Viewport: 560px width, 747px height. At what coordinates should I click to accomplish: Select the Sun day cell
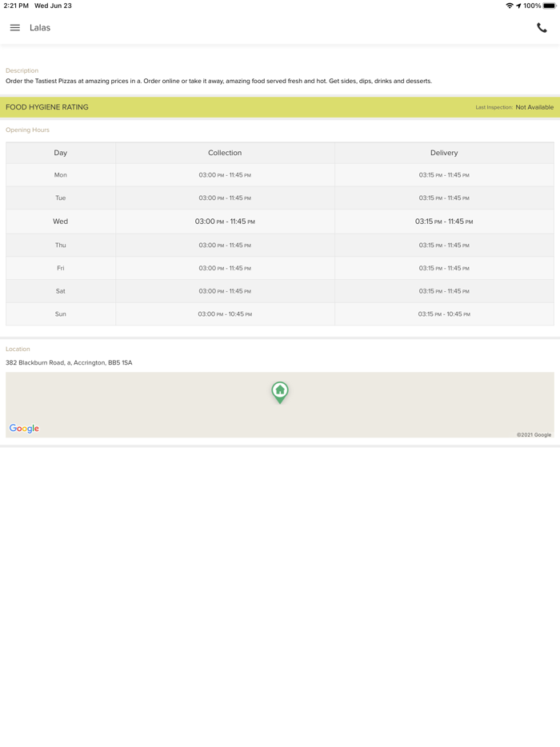(61, 314)
